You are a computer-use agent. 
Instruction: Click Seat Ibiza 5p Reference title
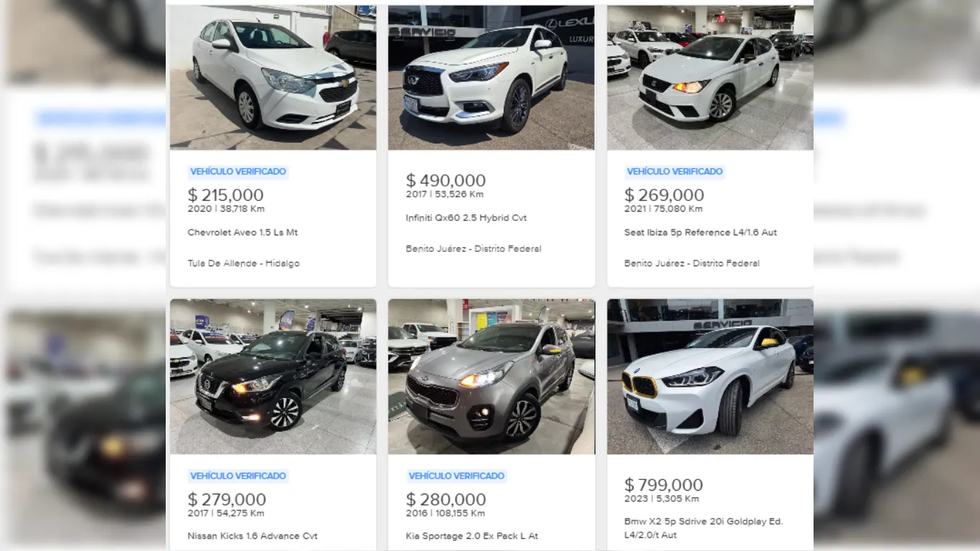pyautogui.click(x=700, y=232)
